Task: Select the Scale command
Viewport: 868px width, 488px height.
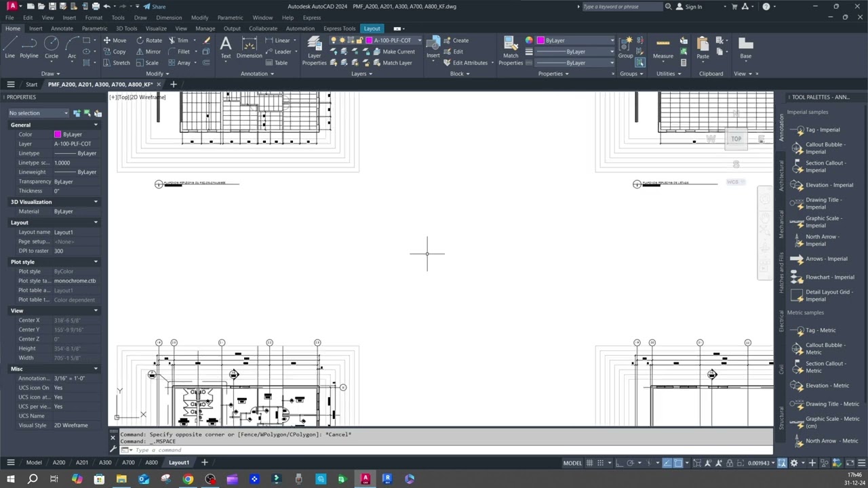Action: click(147, 63)
